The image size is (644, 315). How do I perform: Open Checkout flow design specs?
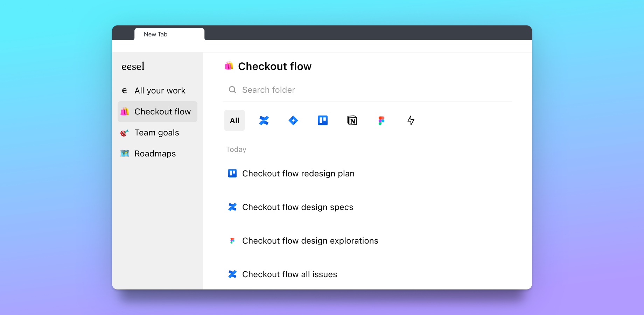[297, 207]
